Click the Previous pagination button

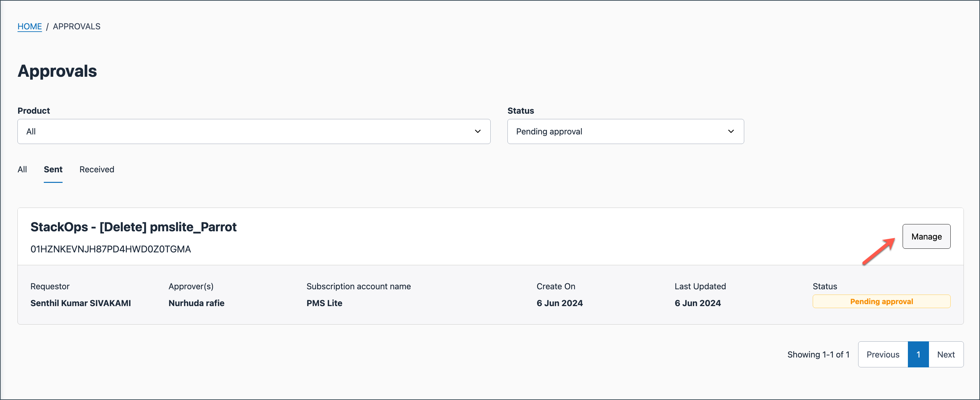[x=883, y=354]
